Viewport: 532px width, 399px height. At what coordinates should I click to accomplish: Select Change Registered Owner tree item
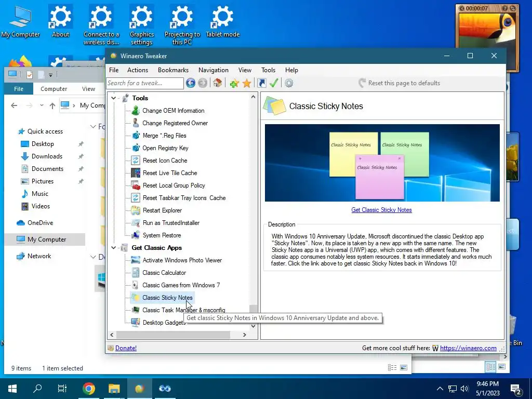175,123
